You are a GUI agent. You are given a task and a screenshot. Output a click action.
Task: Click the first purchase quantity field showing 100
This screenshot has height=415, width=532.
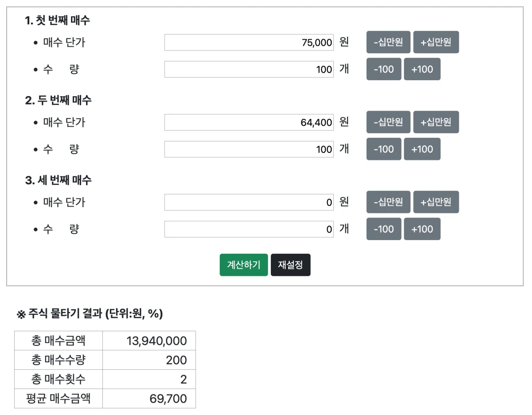tap(248, 69)
